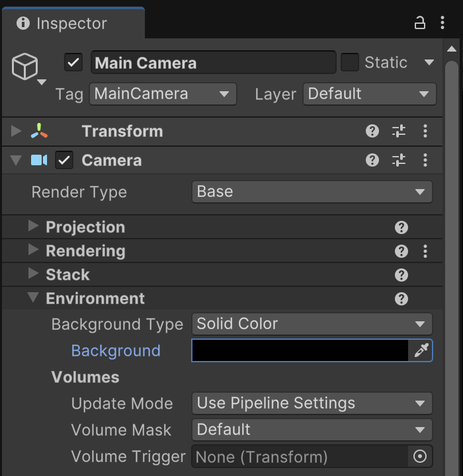Screen dimensions: 463x476
Task: Expand the Projection section
Action: 33,227
